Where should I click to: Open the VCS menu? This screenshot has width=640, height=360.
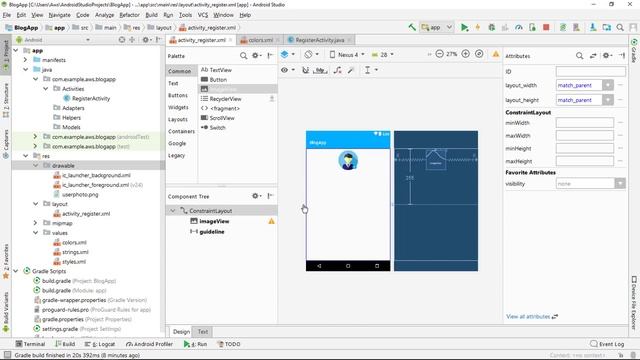click(203, 15)
